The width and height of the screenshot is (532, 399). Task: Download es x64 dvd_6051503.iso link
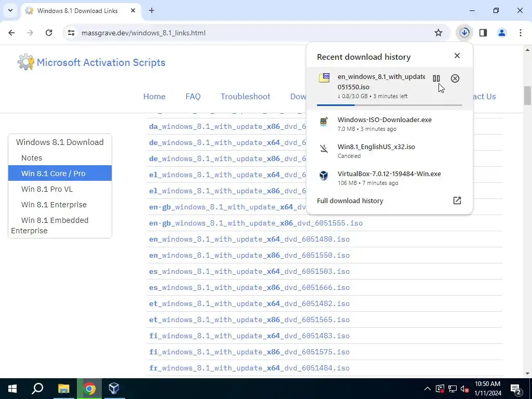click(249, 271)
